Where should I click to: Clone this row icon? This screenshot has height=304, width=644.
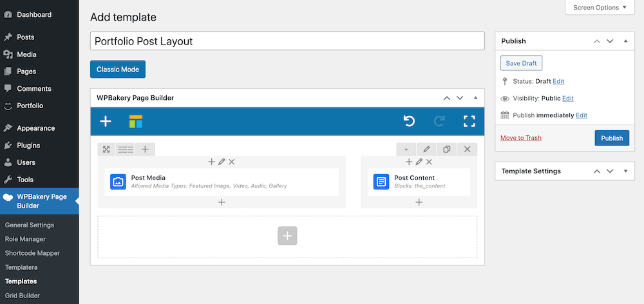pos(447,149)
